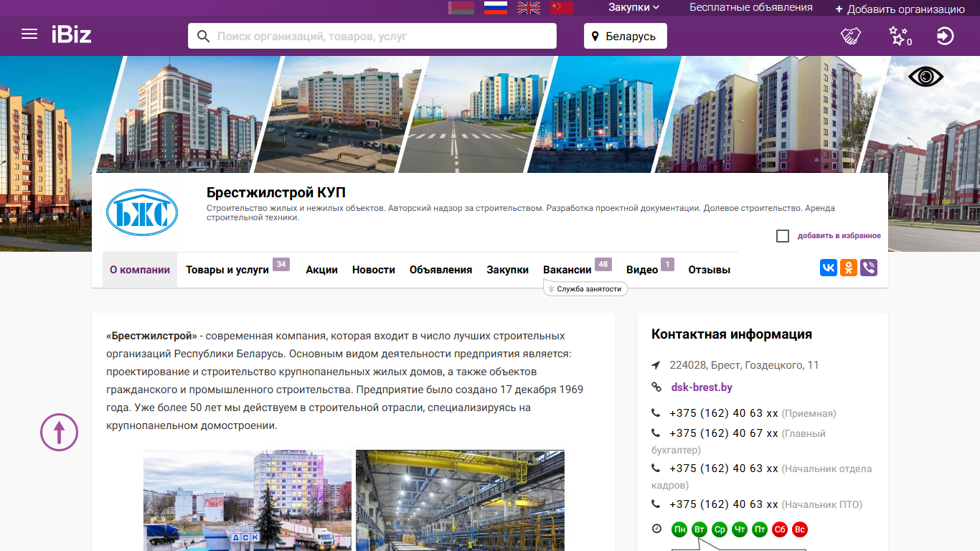The height and width of the screenshot is (551, 980).
Task: Switch to the Новости tab
Action: pyautogui.click(x=374, y=270)
